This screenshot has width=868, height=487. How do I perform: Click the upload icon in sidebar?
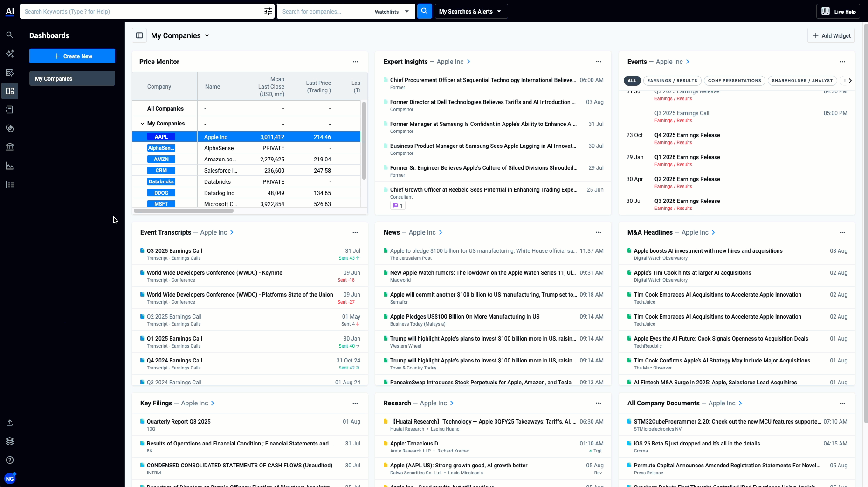(x=10, y=423)
